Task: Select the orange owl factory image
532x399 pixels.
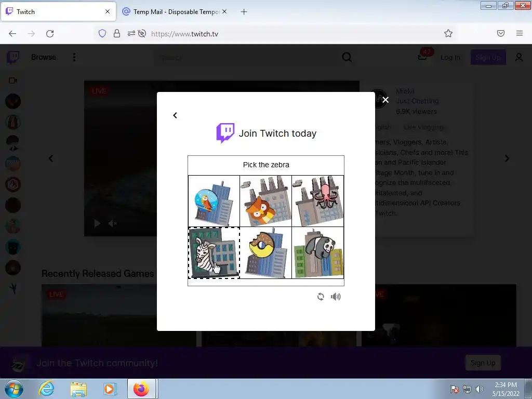Action: coord(265,201)
